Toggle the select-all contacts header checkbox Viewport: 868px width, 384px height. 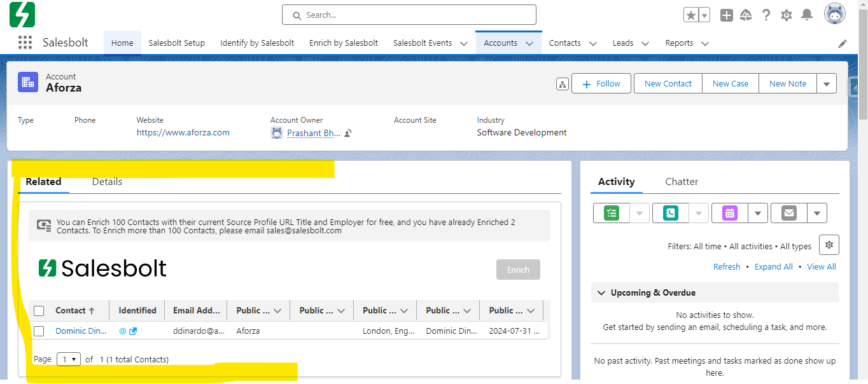(39, 311)
